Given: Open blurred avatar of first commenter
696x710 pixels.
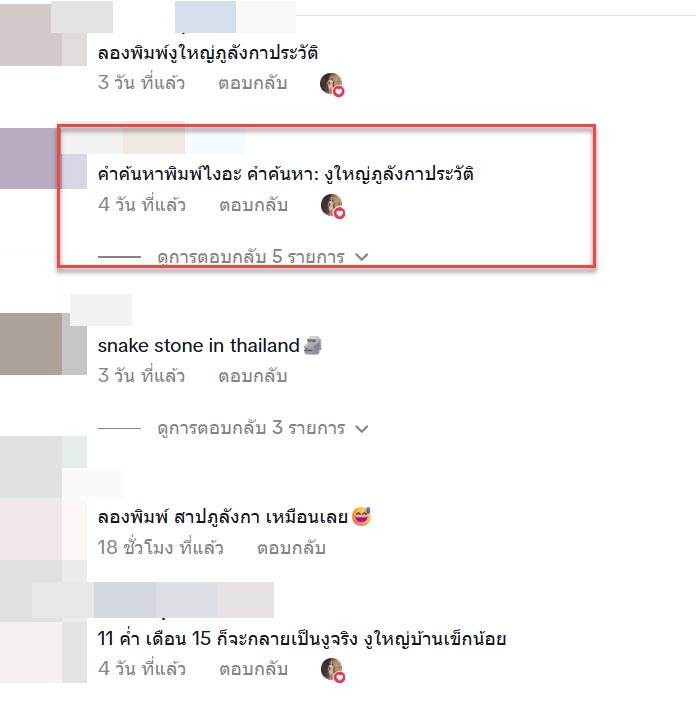Looking at the screenshot, I should click(43, 34).
